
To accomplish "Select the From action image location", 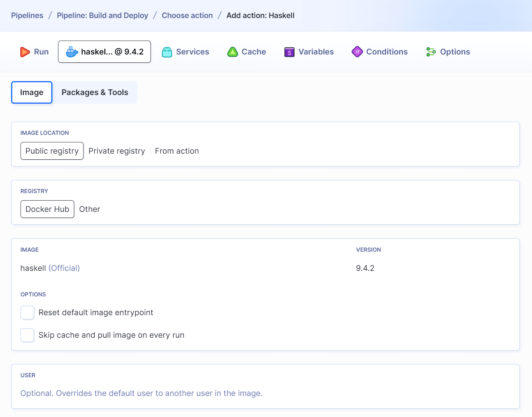I will tap(177, 151).
